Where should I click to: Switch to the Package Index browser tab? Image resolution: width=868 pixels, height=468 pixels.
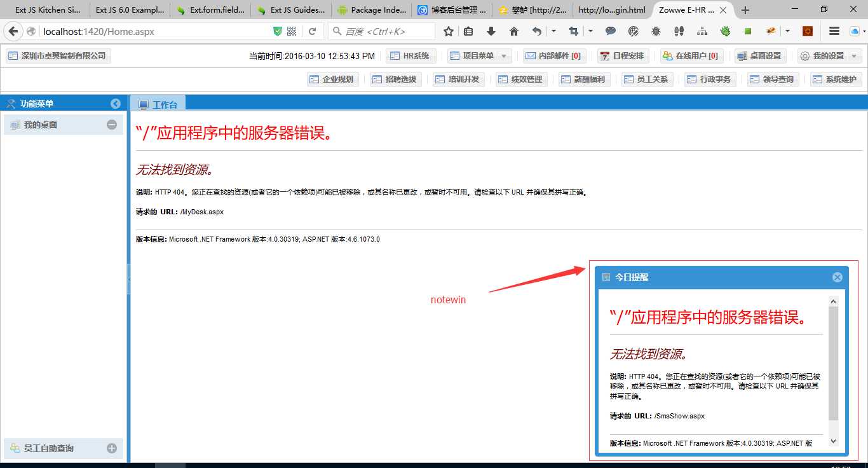371,10
